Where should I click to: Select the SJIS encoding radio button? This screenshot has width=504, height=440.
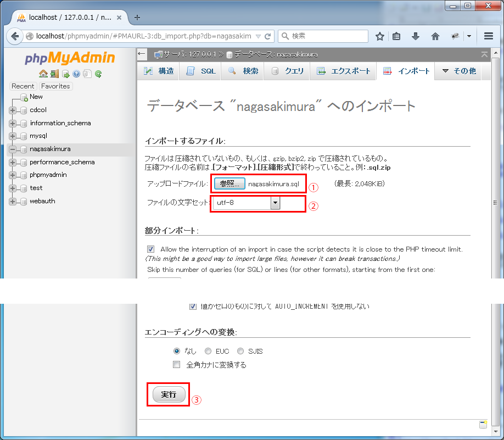[240, 351]
